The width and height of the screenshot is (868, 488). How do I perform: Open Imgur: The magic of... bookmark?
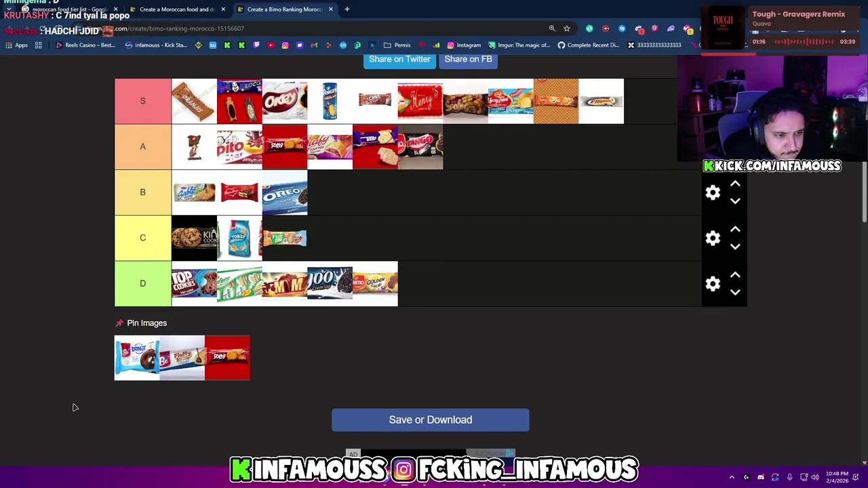519,45
